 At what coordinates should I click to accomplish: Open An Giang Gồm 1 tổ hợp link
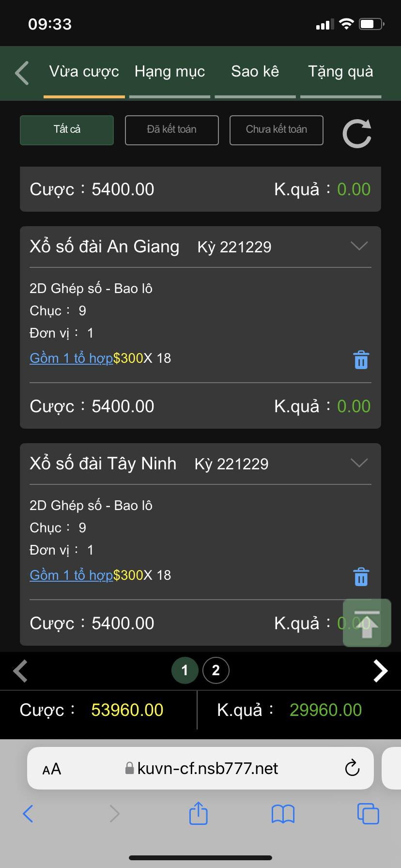click(x=71, y=358)
